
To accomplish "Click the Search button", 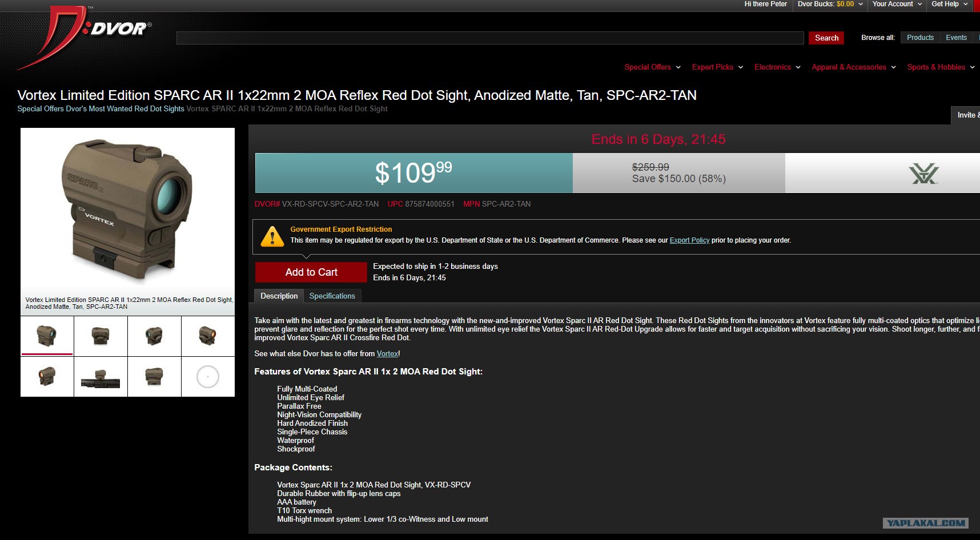I will click(x=826, y=38).
